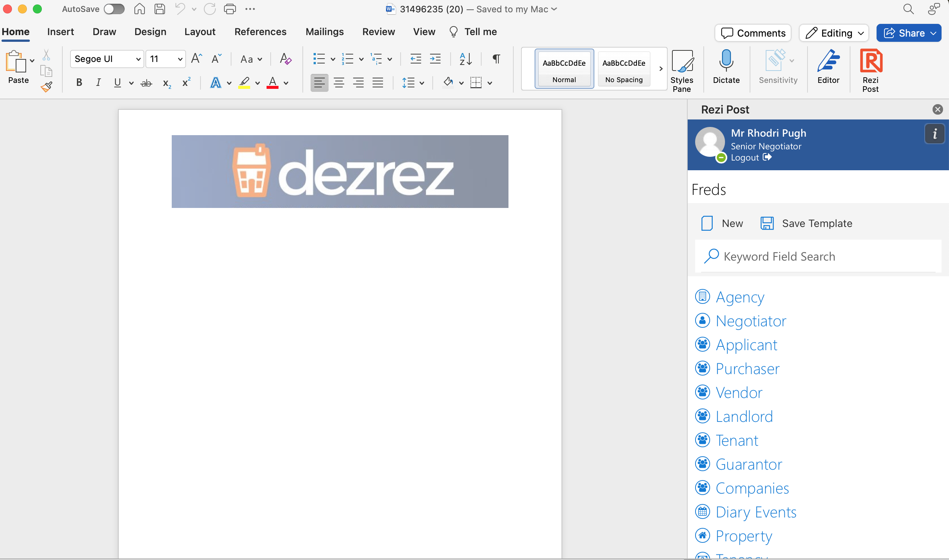The width and height of the screenshot is (949, 560).
Task: Open search magnifier in title bar
Action: coord(908,9)
